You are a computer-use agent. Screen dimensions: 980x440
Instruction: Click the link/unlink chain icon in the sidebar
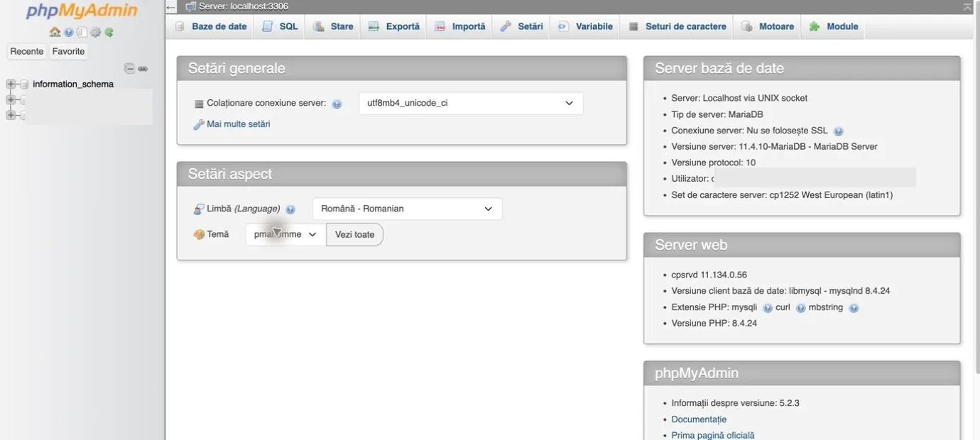(x=143, y=69)
